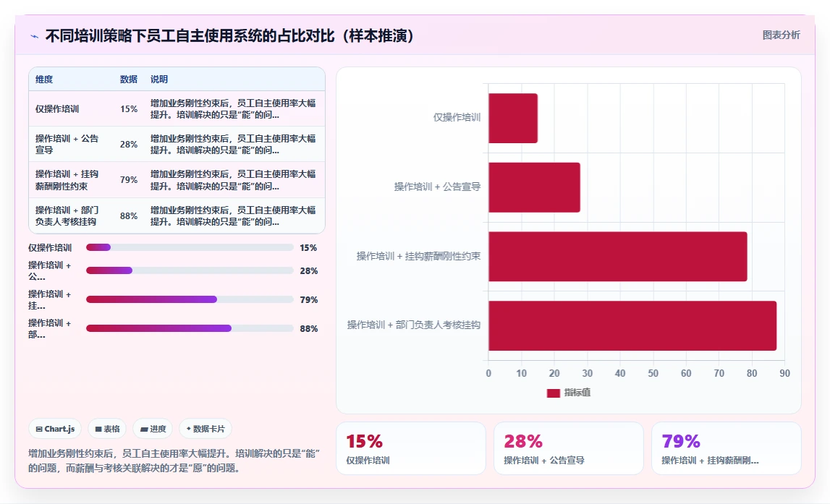The image size is (830, 504).
Task: Click the 图表分析 label in the header
Action: (x=781, y=35)
